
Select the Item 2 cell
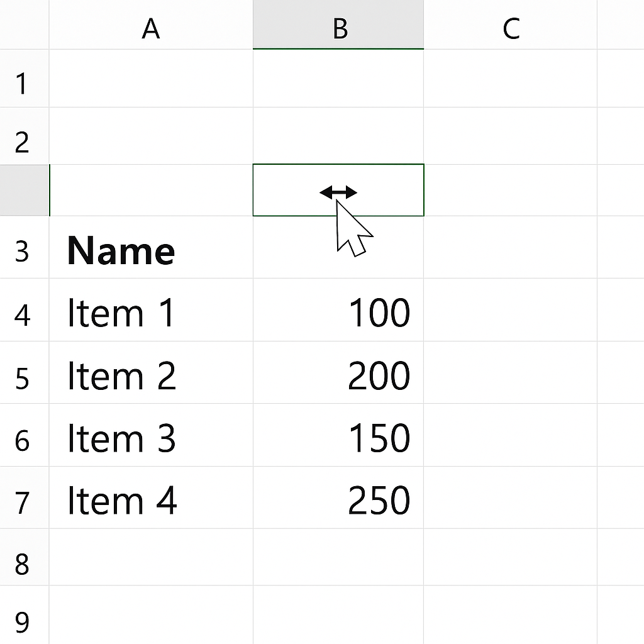[151, 372]
